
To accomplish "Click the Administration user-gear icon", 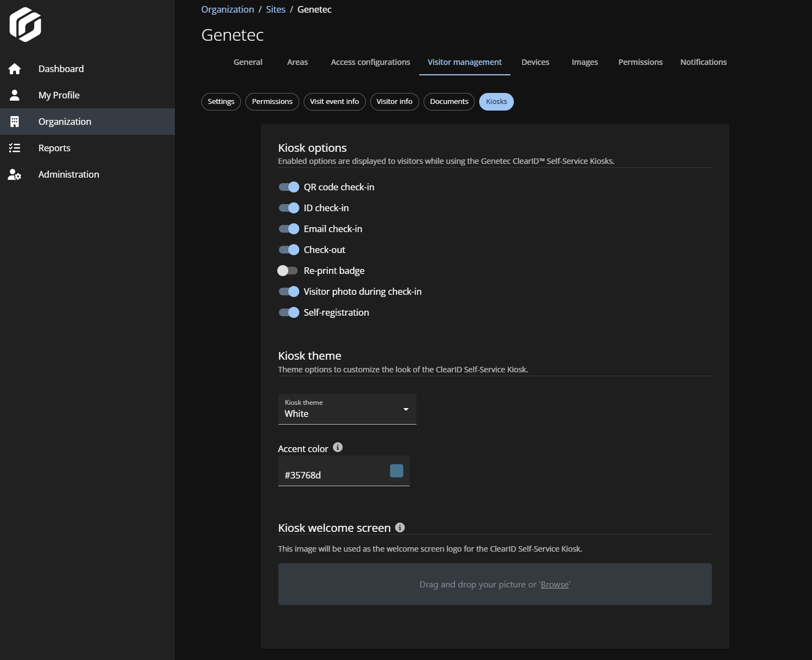I will (15, 174).
